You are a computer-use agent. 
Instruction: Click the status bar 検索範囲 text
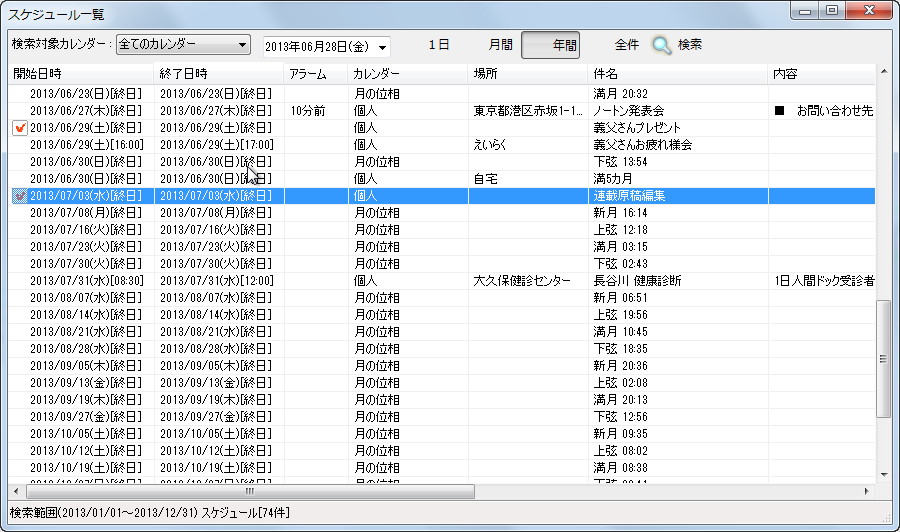click(x=149, y=512)
